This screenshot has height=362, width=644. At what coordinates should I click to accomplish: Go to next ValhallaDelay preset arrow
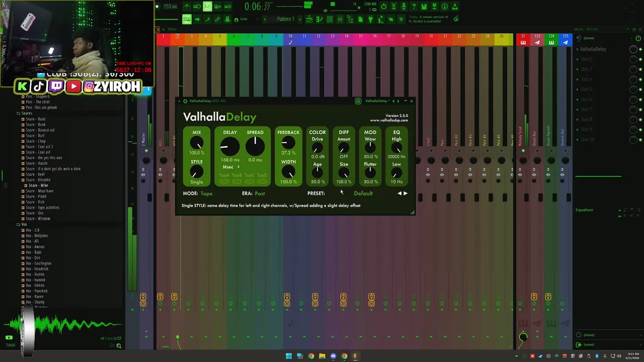click(406, 193)
